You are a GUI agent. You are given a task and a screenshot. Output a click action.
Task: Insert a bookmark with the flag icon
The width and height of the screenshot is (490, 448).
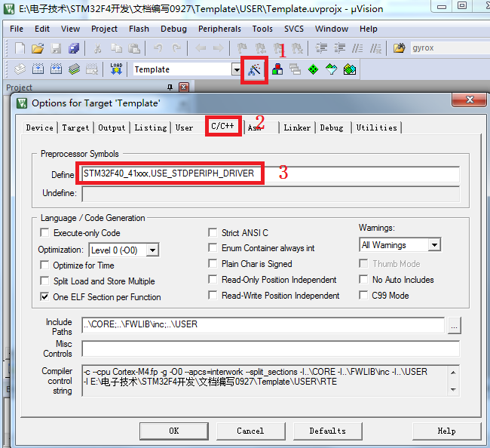click(242, 48)
